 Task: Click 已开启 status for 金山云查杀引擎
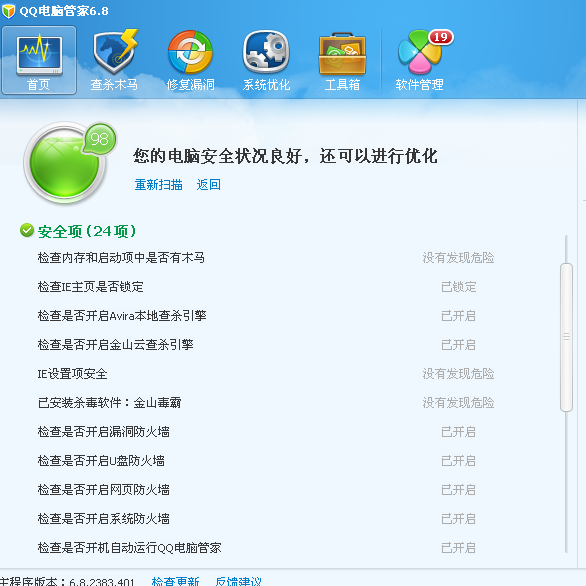[459, 345]
